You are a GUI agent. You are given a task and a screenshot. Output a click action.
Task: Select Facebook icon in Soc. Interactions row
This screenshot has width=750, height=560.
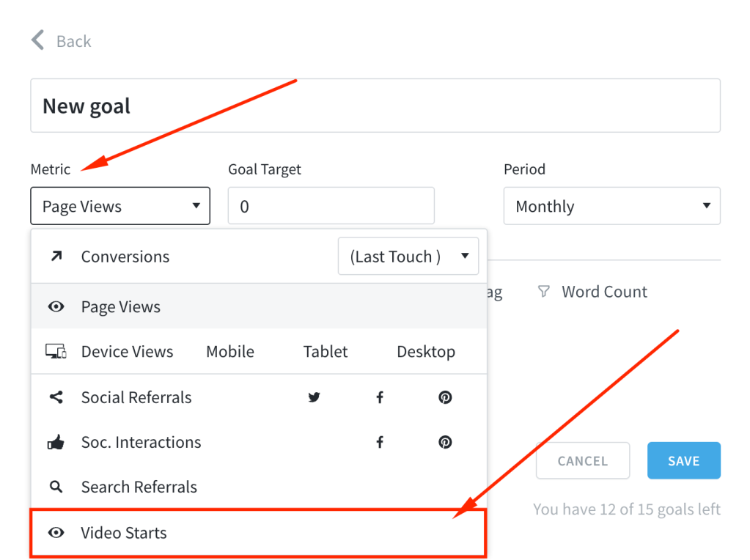tap(380, 442)
